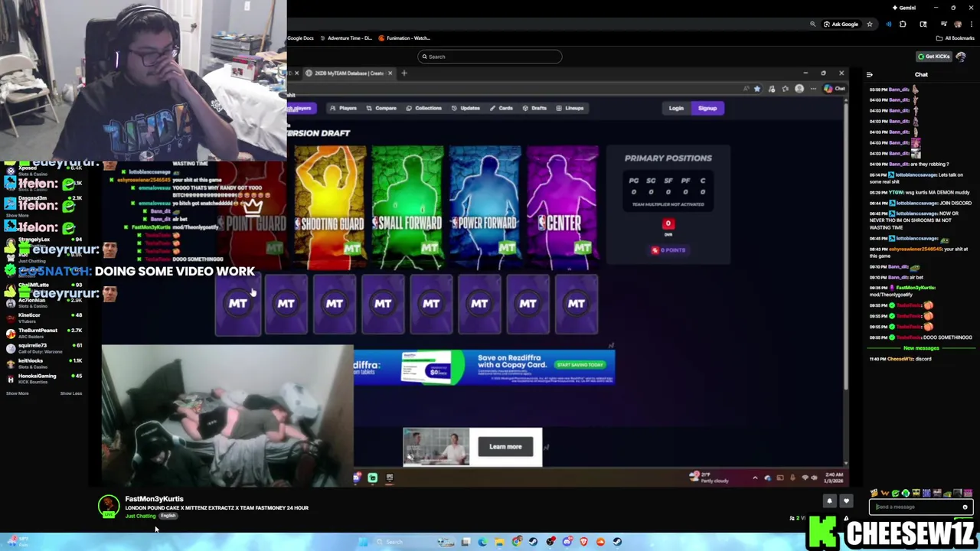
Task: Open the FastMon3yKurtis channel name link
Action: coord(154,499)
